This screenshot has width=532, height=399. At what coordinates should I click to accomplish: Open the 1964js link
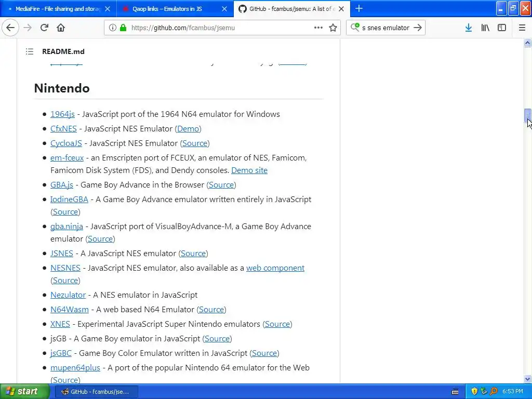coord(62,114)
